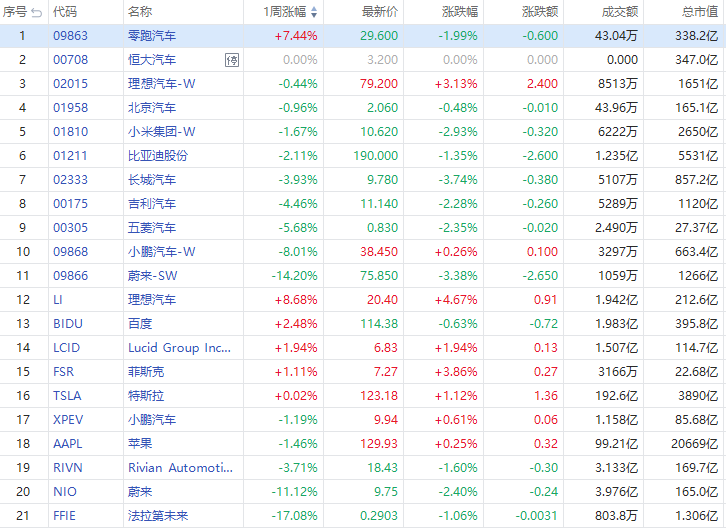
Task: Select AAPL market cap 20669亿
Action: tap(695, 444)
